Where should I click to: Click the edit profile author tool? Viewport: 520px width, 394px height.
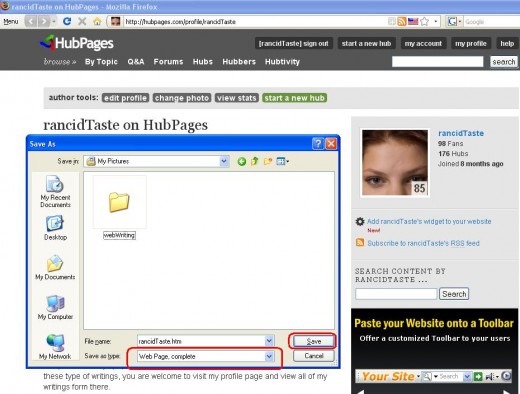pos(125,98)
